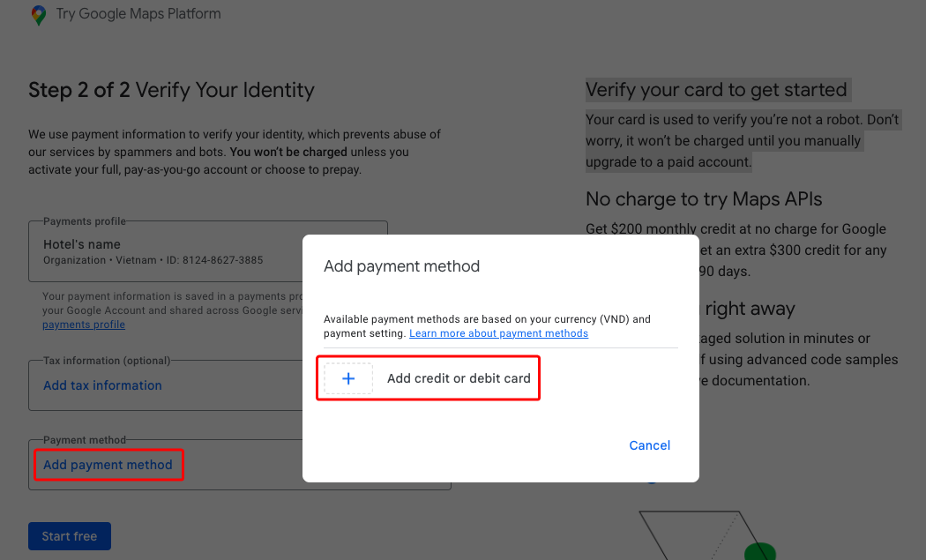The image size is (926, 560).
Task: Open Learn more about payment methods link
Action: pos(498,333)
